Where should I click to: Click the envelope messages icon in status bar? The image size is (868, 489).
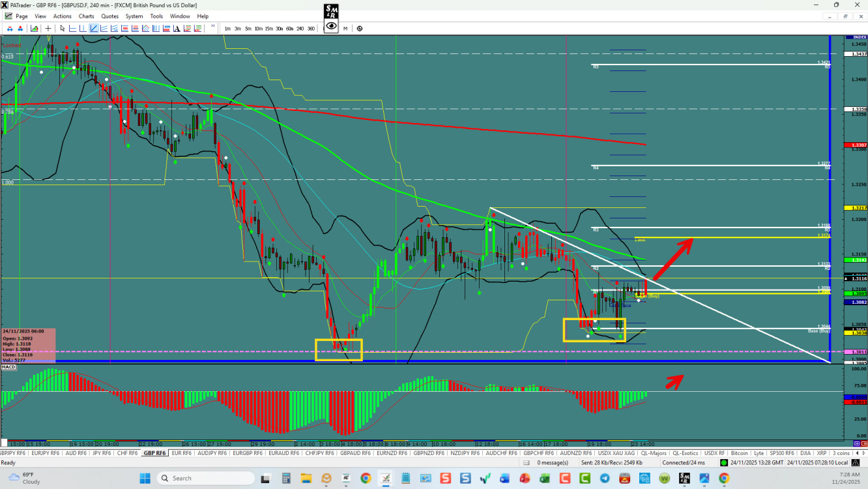tap(527, 463)
